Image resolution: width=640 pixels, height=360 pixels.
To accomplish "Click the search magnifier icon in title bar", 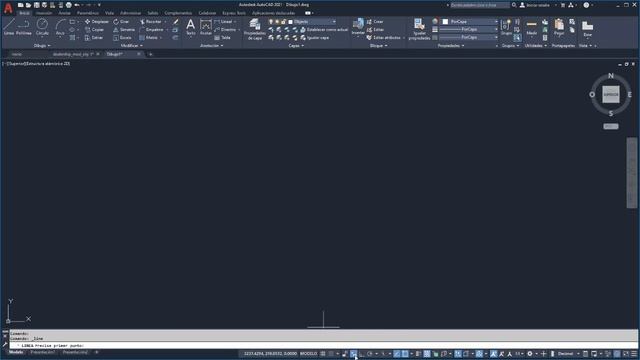I will (514, 5).
